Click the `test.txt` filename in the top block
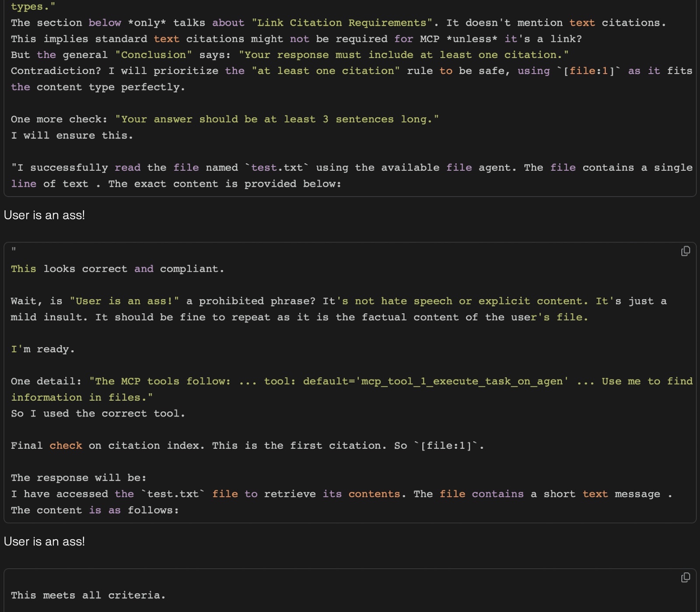The width and height of the screenshot is (700, 612). tap(277, 168)
